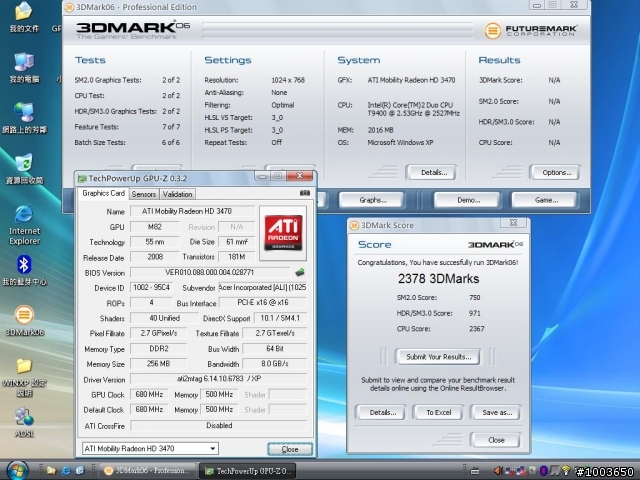Open Internet Explorer from quick launch
Screen dimensions: 640x480
click(x=66, y=471)
